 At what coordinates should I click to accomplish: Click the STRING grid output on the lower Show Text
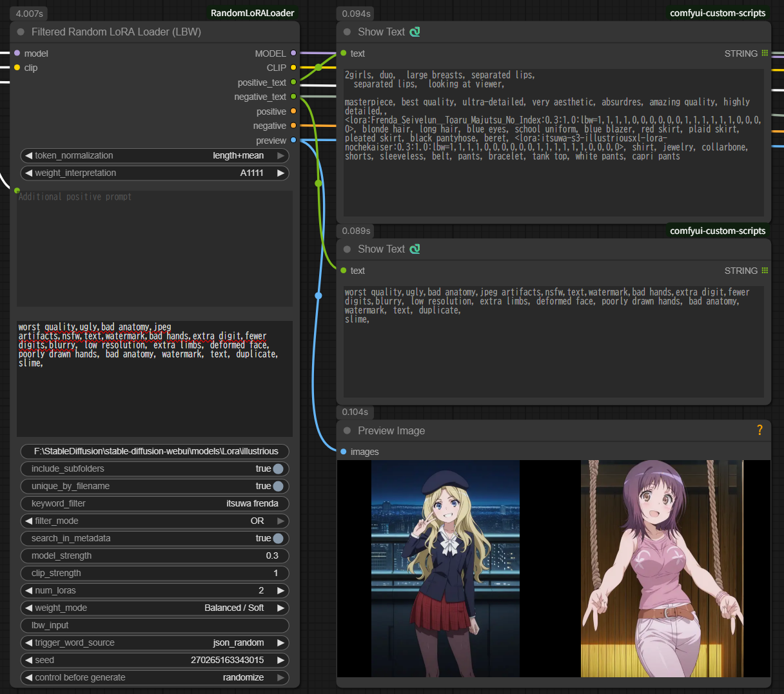pyautogui.click(x=765, y=271)
